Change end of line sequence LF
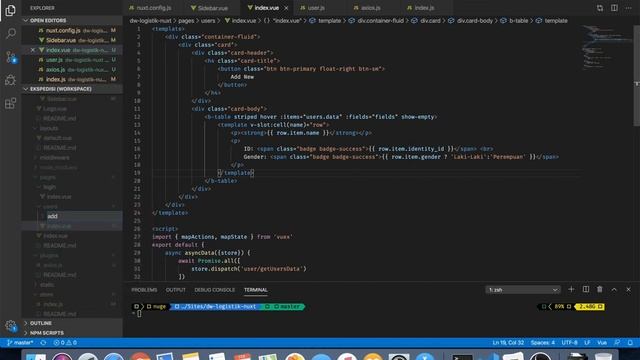640x360 pixels. coord(587,342)
